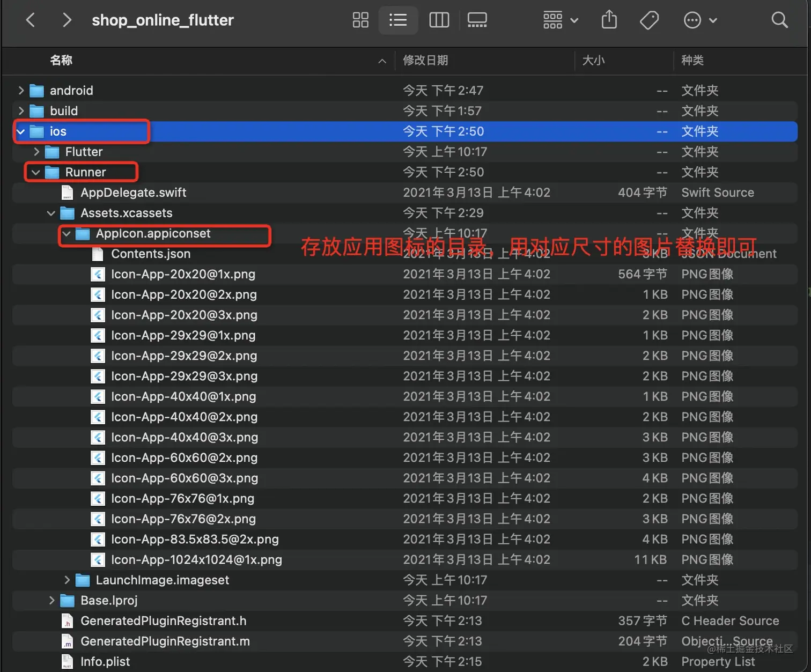Screen dimensions: 811x672
Task: Click the C Header Source kind cell
Action: tap(730, 621)
